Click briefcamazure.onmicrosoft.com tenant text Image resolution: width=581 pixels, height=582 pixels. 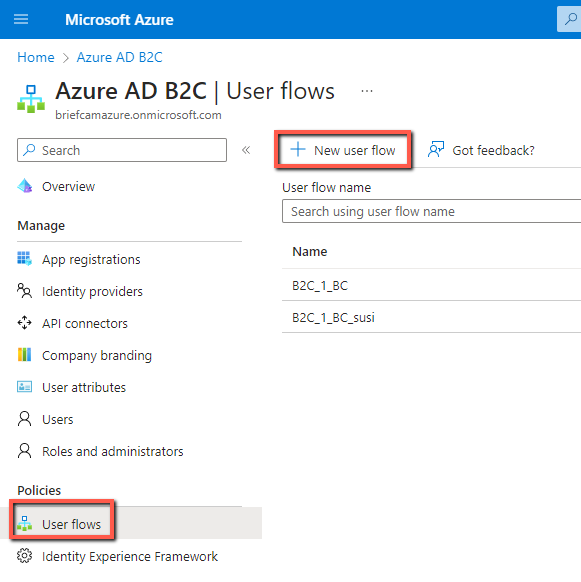click(x=138, y=115)
